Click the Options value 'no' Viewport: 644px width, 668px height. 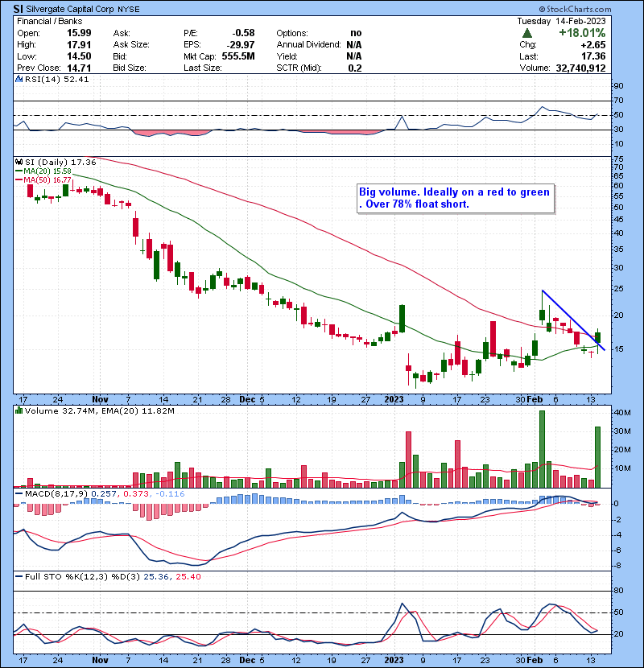[x=356, y=33]
